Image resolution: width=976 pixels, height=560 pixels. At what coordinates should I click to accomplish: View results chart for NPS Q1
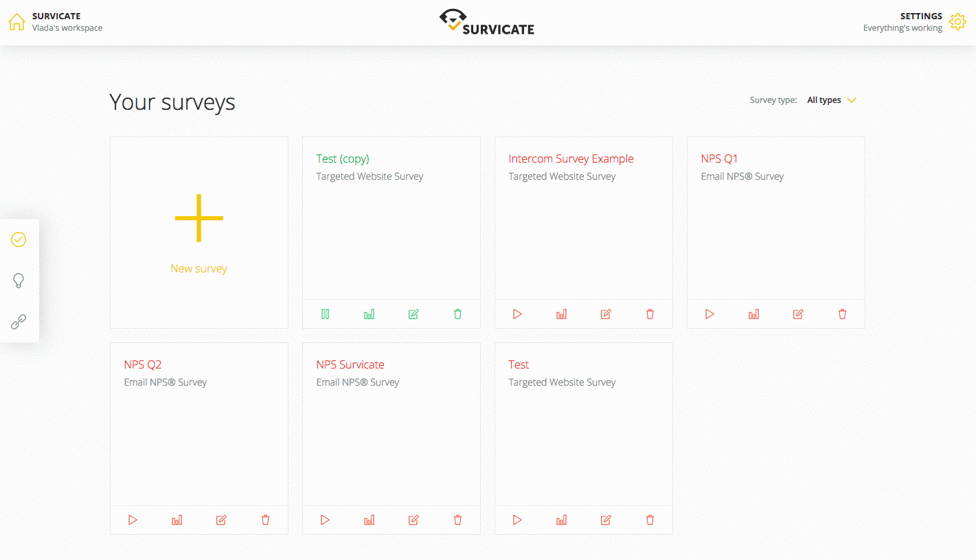click(x=754, y=314)
